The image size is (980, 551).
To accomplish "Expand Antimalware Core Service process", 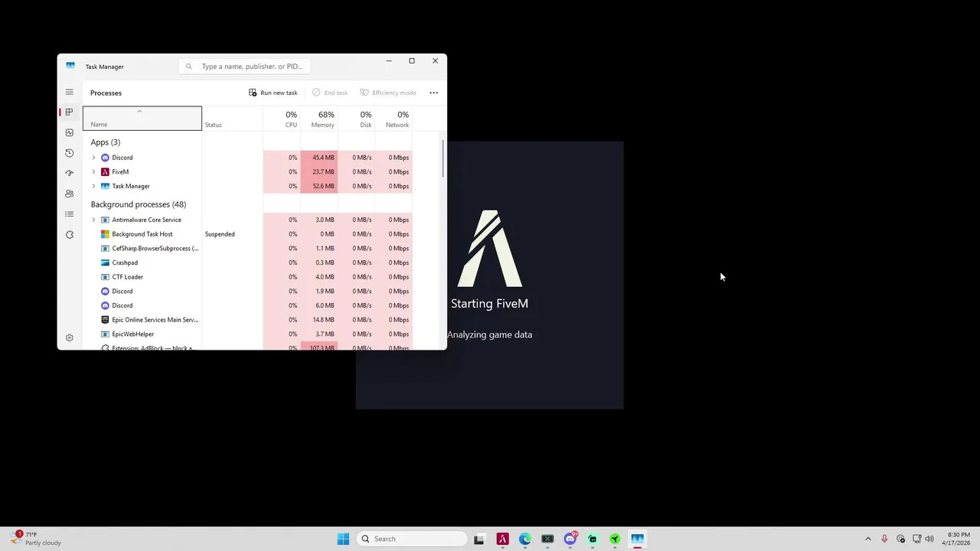I will click(x=93, y=220).
